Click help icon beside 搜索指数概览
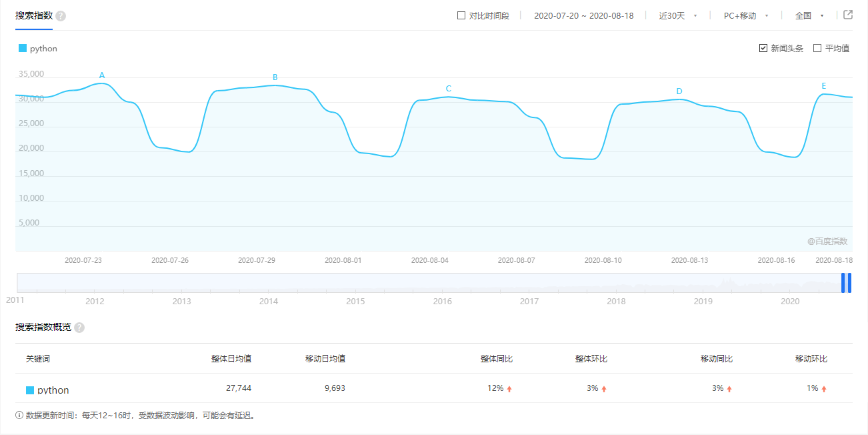Screen dimensions: 868x435 [79, 328]
